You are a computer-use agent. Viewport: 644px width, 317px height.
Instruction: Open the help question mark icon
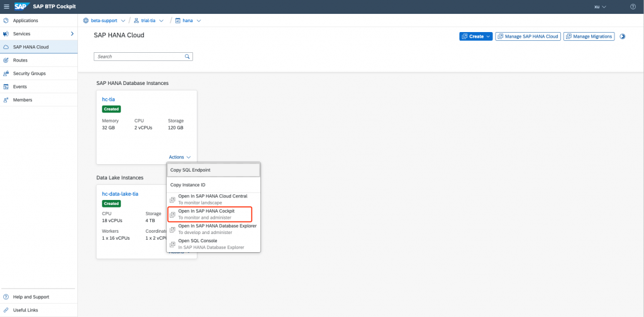click(633, 6)
